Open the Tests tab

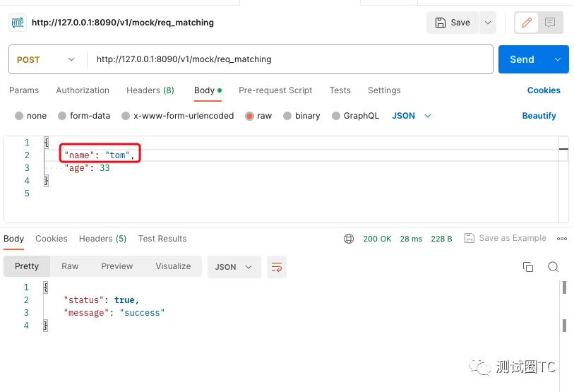click(x=340, y=90)
